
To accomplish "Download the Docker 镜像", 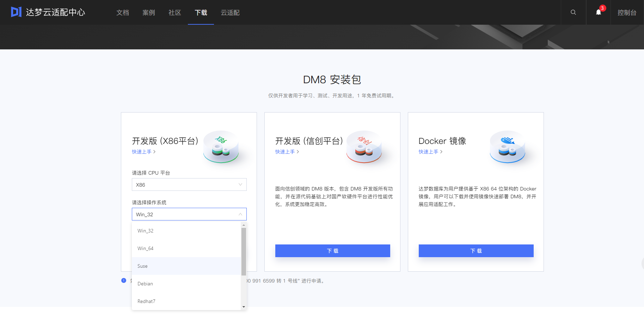I will pyautogui.click(x=476, y=250).
